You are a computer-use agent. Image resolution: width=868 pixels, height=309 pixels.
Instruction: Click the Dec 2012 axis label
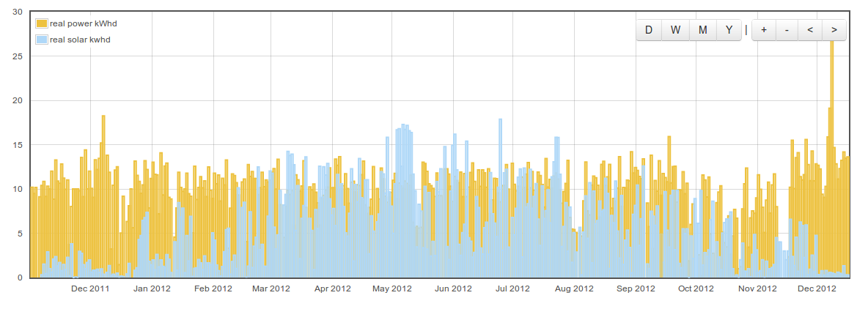click(x=817, y=288)
